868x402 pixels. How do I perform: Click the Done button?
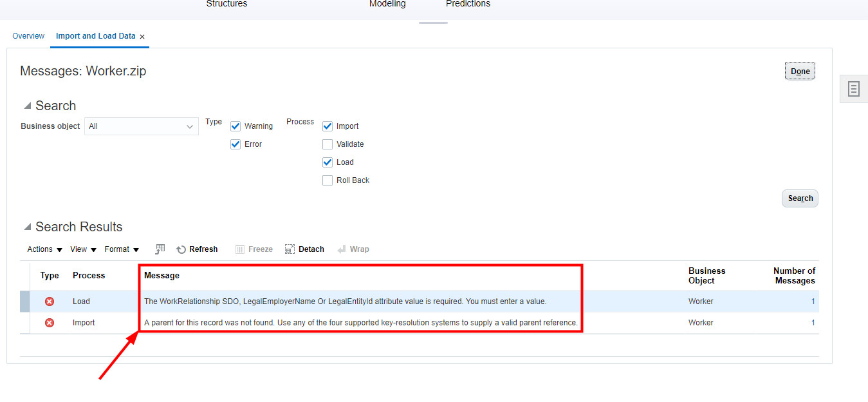(800, 72)
